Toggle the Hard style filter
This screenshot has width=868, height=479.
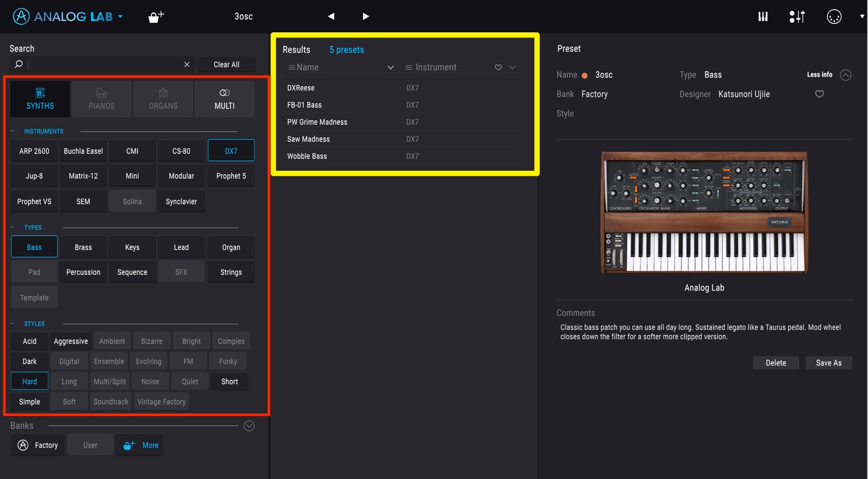30,381
